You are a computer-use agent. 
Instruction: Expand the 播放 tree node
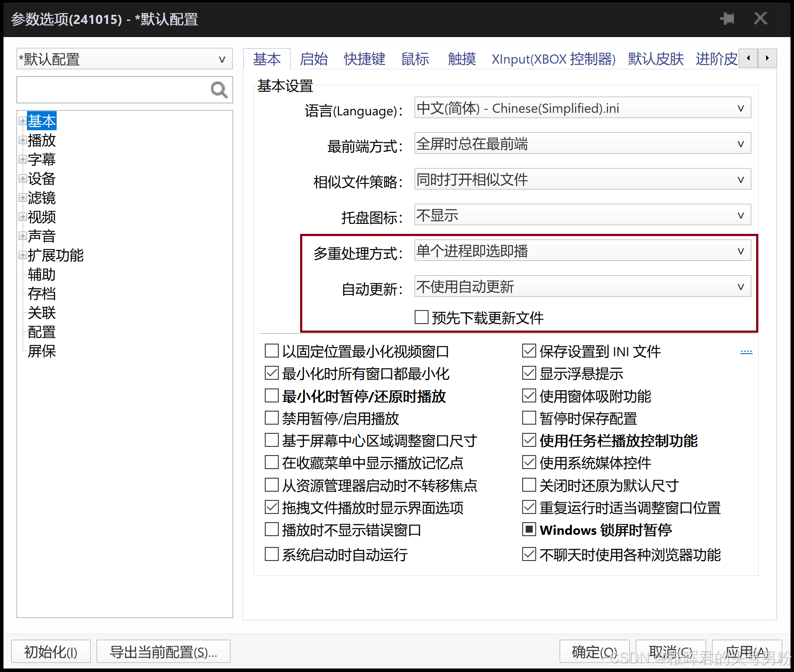(x=23, y=140)
